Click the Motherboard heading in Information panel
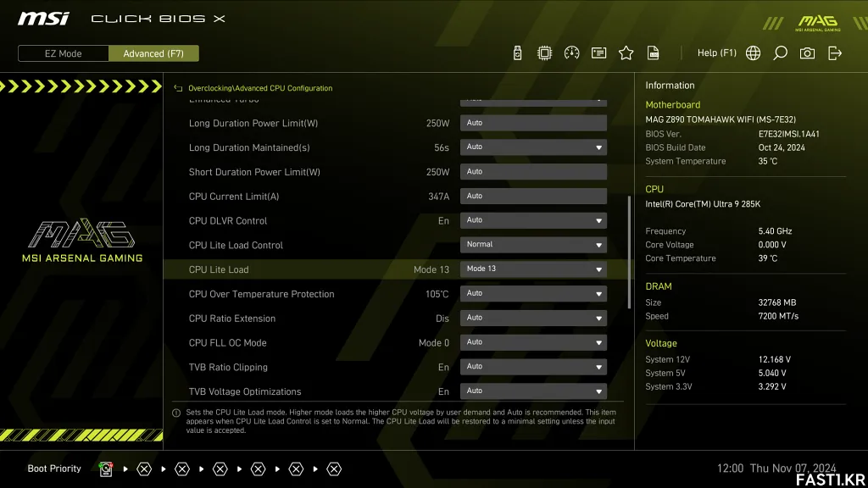868x488 pixels. [x=672, y=104]
